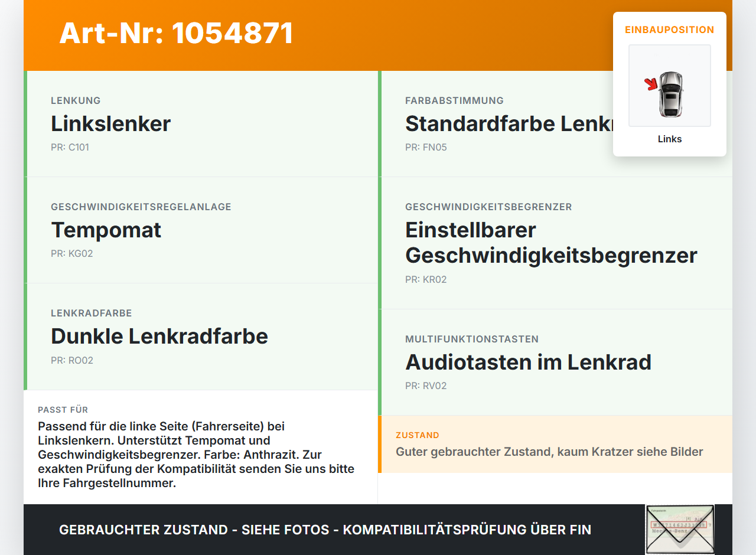Click the GESCHWINDIGKEITSREGELANLAGE label
The width and height of the screenshot is (756, 555).
pos(141,207)
